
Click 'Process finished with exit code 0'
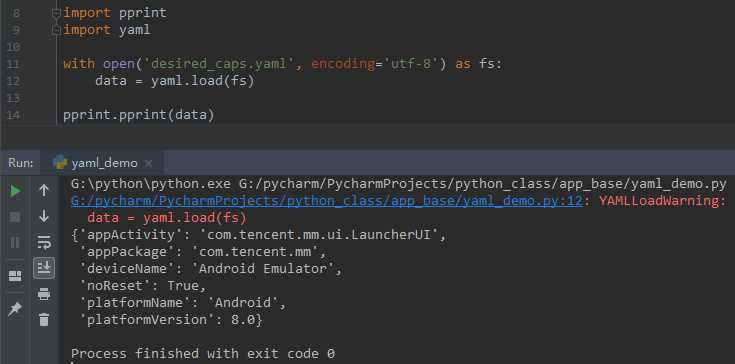coord(203,353)
